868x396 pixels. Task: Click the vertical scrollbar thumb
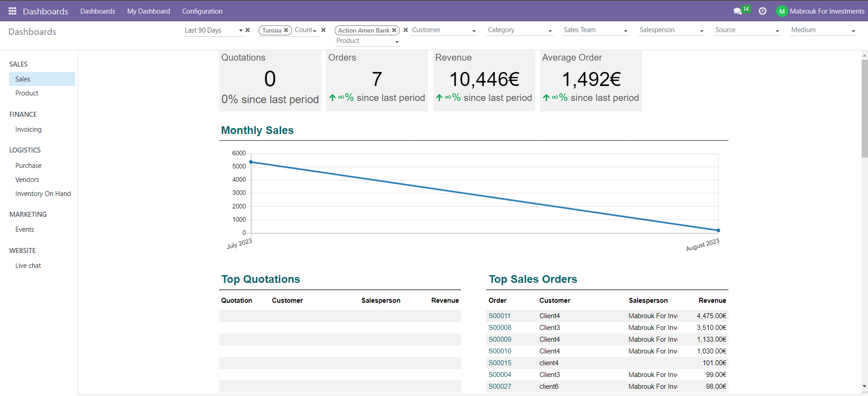[x=864, y=109]
